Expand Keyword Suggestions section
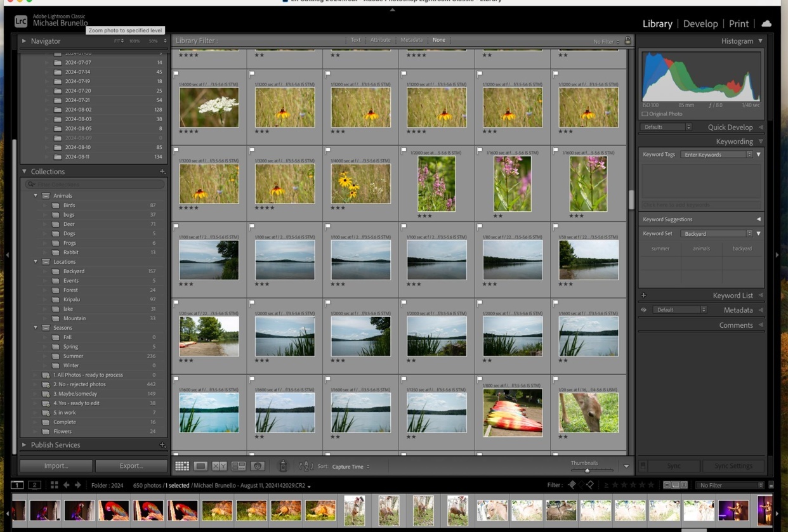This screenshot has width=788, height=532. tap(758, 219)
